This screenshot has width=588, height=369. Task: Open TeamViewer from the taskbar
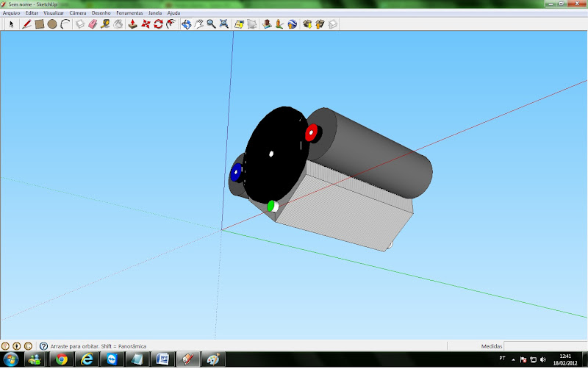(112, 359)
